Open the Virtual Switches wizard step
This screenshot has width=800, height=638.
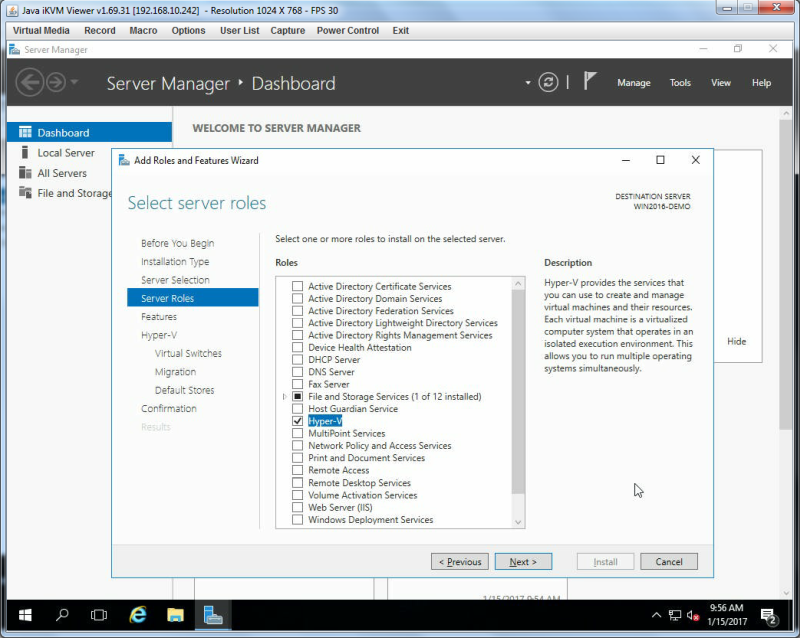pyautogui.click(x=188, y=353)
